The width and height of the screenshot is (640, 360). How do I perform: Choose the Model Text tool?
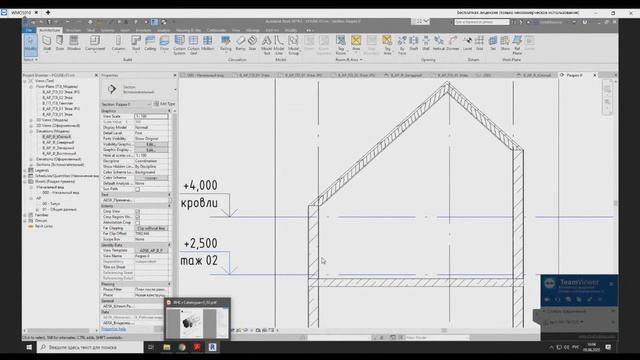coord(267,45)
